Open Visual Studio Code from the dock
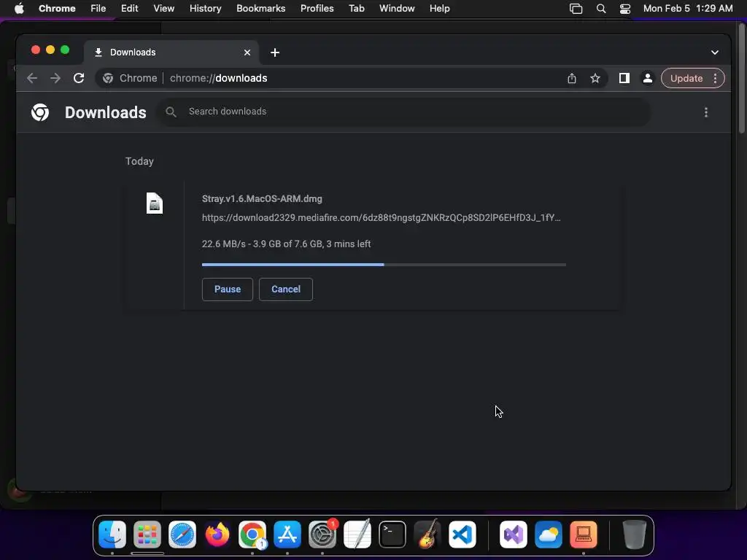Image resolution: width=747 pixels, height=560 pixels. (x=462, y=534)
